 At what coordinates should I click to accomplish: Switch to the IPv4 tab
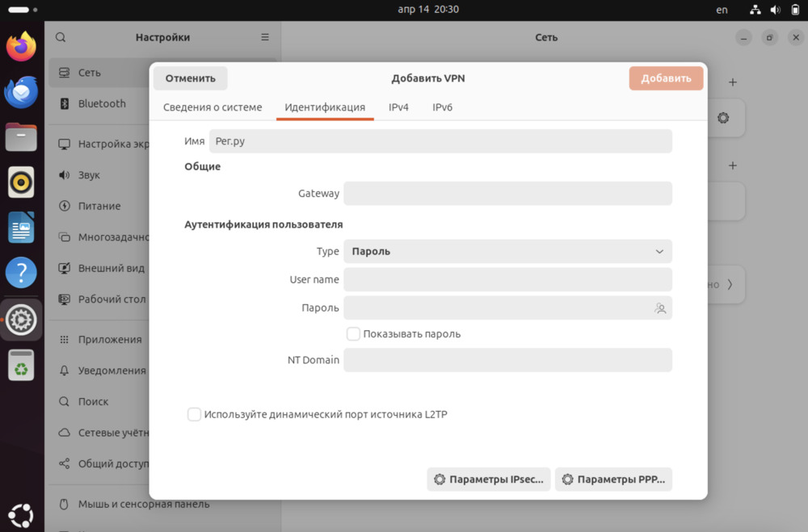[x=398, y=107]
